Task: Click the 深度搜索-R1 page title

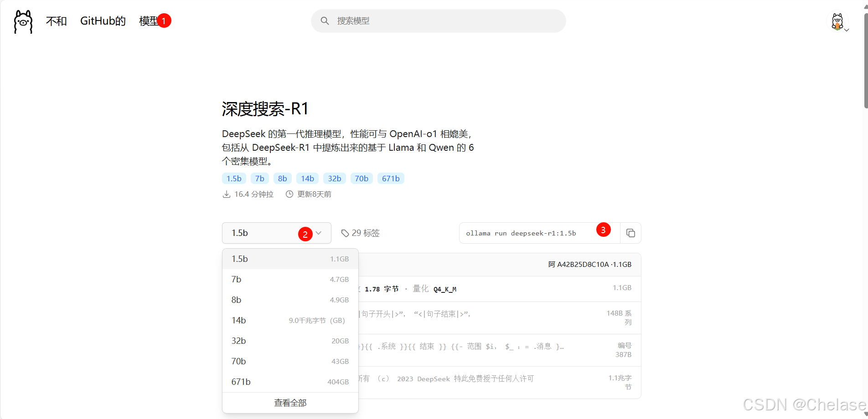Action: click(265, 109)
